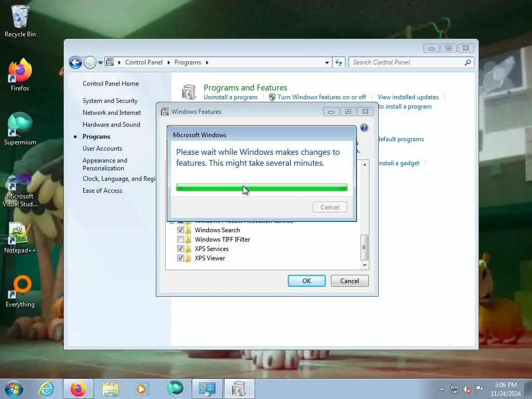Screen dimensions: 532x399
Task: Open the address bar history dropdown
Action: coord(327,63)
